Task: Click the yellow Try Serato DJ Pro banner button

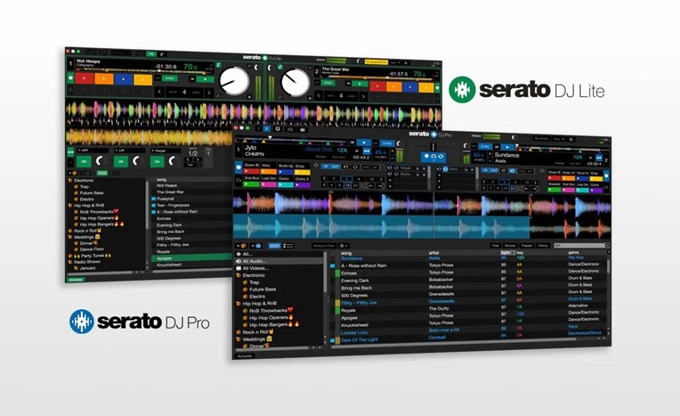Action: pyautogui.click(x=376, y=62)
